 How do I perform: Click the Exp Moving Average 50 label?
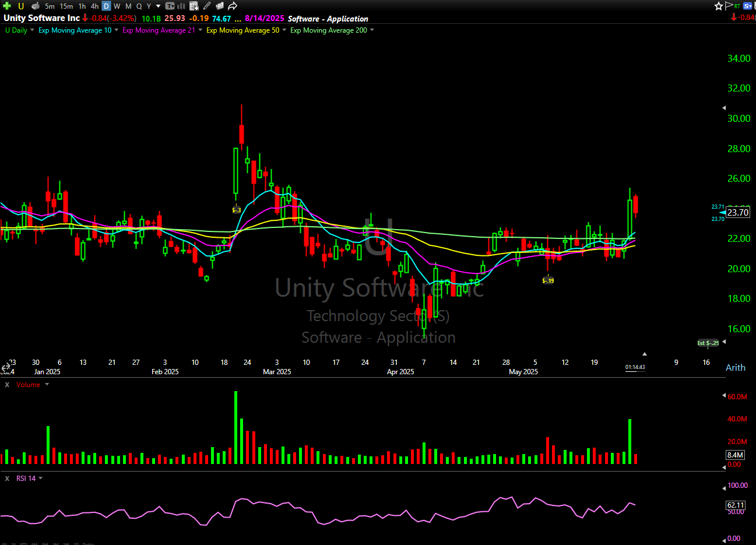[242, 30]
